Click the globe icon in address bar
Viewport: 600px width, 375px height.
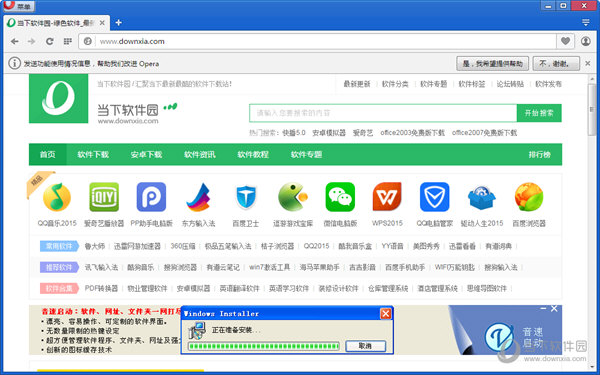[88, 41]
